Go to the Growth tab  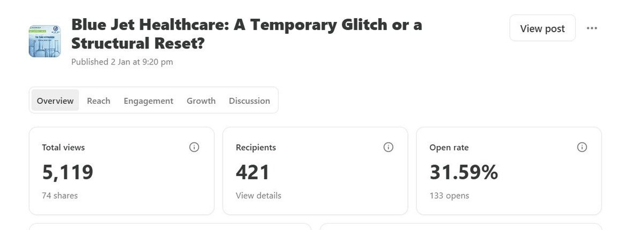tap(201, 100)
